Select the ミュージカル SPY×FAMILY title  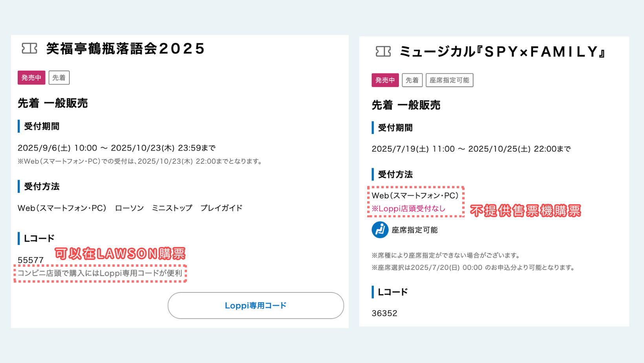point(503,52)
